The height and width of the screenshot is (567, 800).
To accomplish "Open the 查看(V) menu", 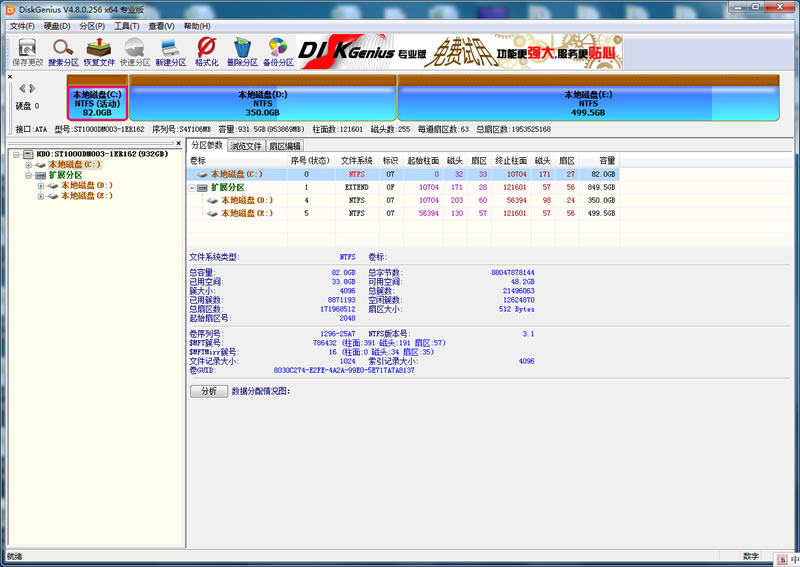I will point(161,26).
